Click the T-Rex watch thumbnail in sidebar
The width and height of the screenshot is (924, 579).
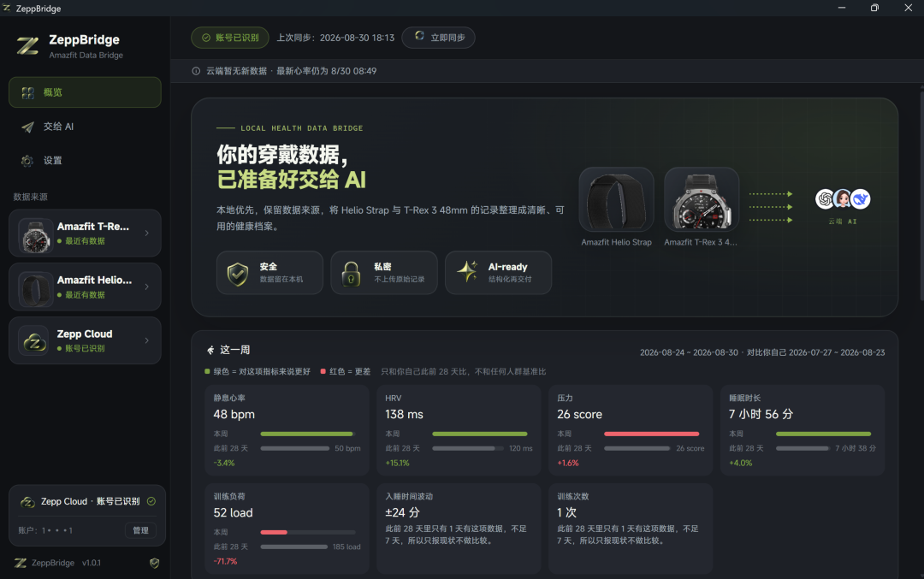[36, 235]
